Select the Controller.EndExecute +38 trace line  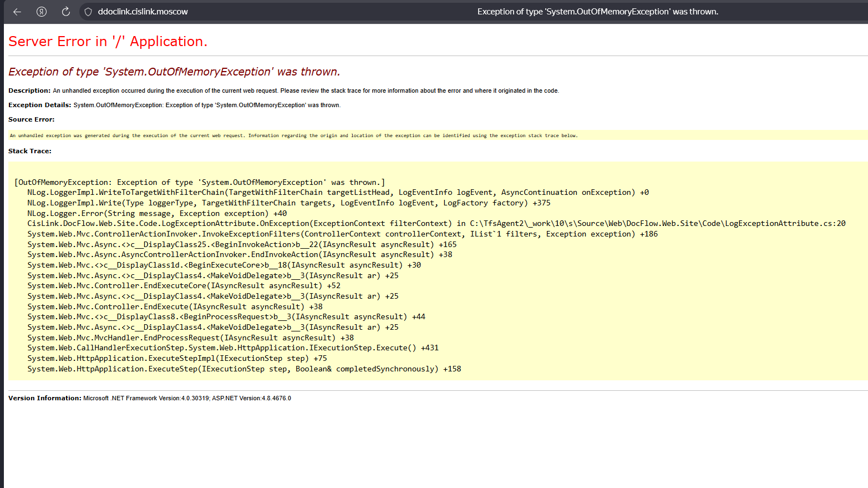pyautogui.click(x=175, y=306)
